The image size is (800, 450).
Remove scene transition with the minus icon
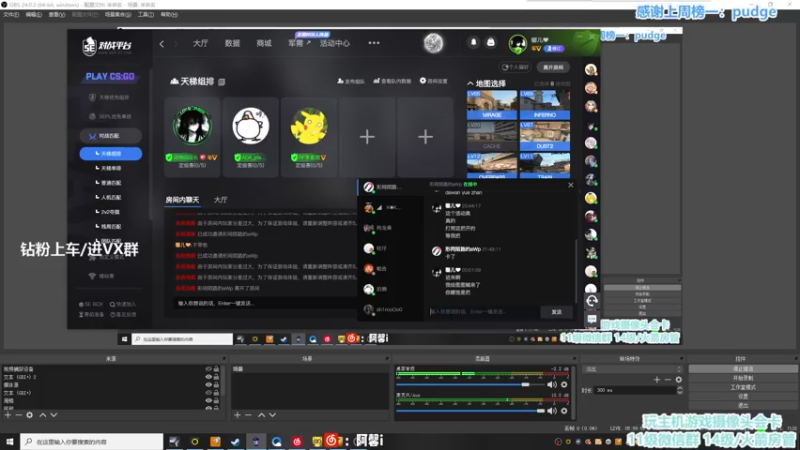click(x=667, y=380)
